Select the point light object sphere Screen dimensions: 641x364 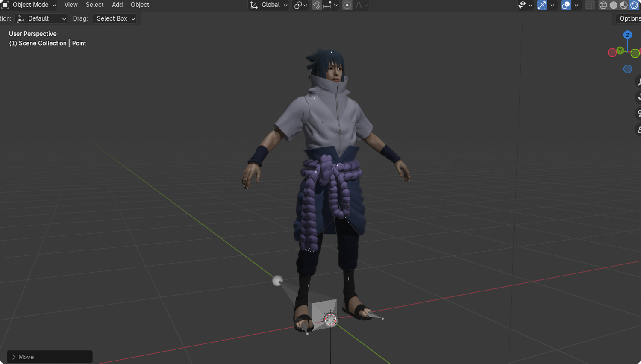(277, 280)
